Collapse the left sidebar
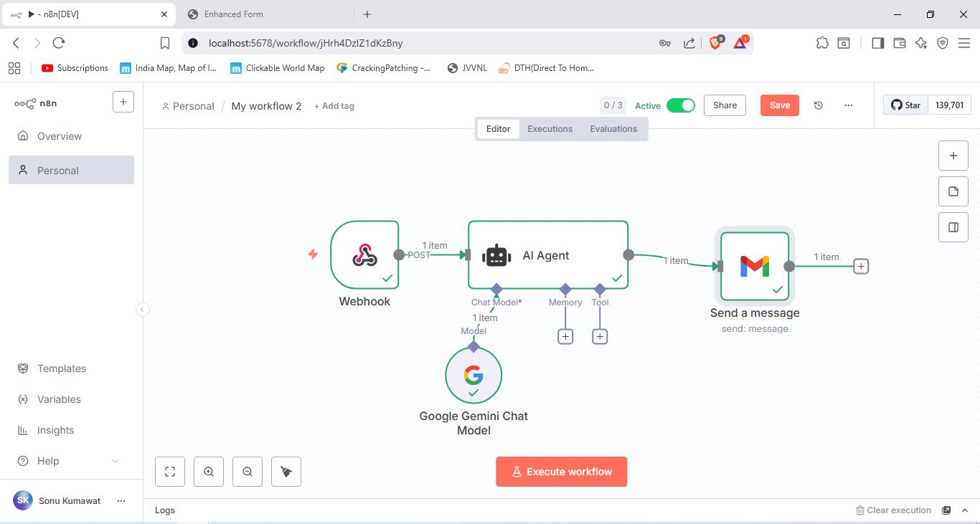 point(143,310)
